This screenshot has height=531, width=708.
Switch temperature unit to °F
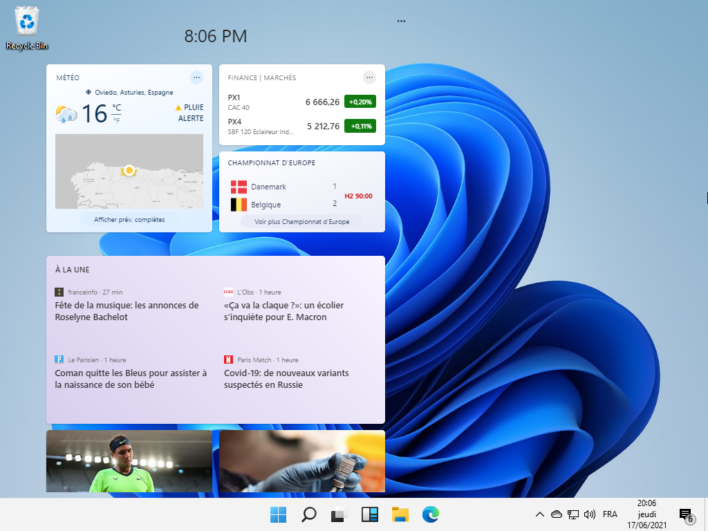point(117,120)
